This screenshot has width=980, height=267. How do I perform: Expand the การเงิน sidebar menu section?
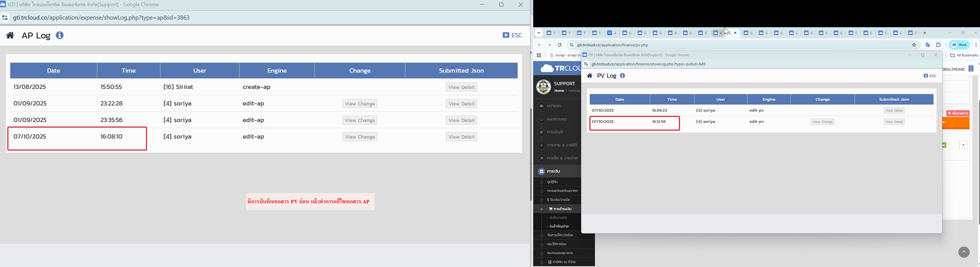554,172
